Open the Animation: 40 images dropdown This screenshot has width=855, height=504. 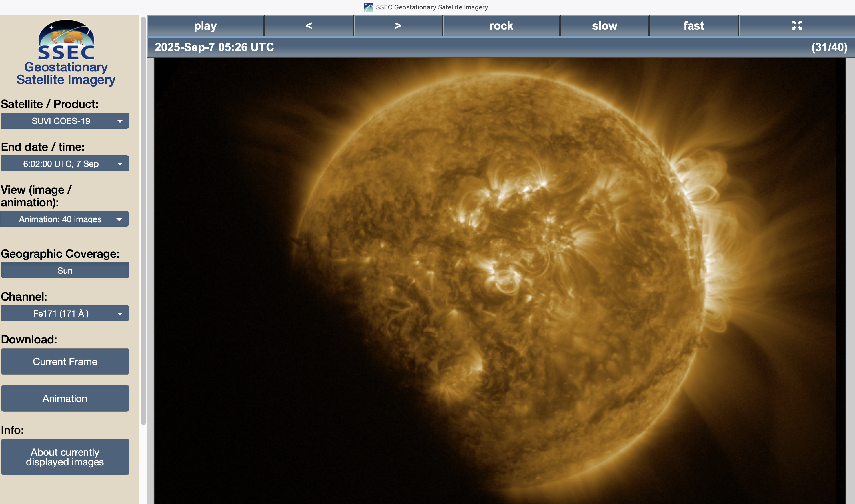pyautogui.click(x=65, y=219)
